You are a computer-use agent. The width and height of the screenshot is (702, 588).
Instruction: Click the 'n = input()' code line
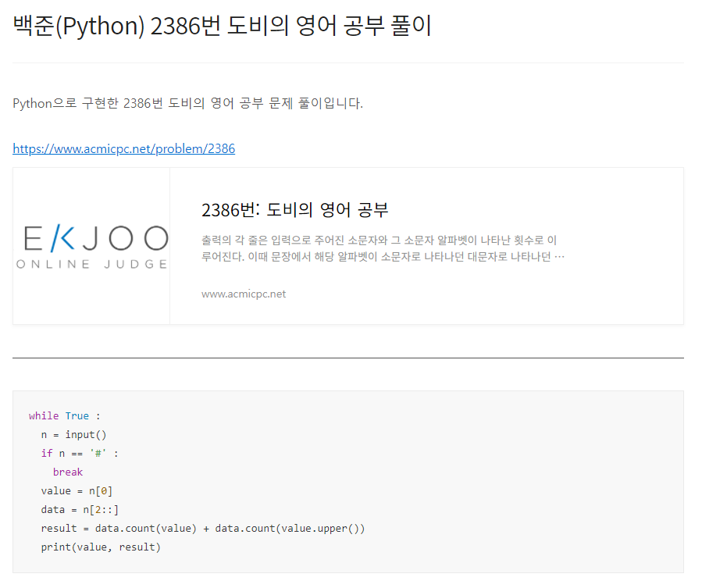tap(73, 435)
